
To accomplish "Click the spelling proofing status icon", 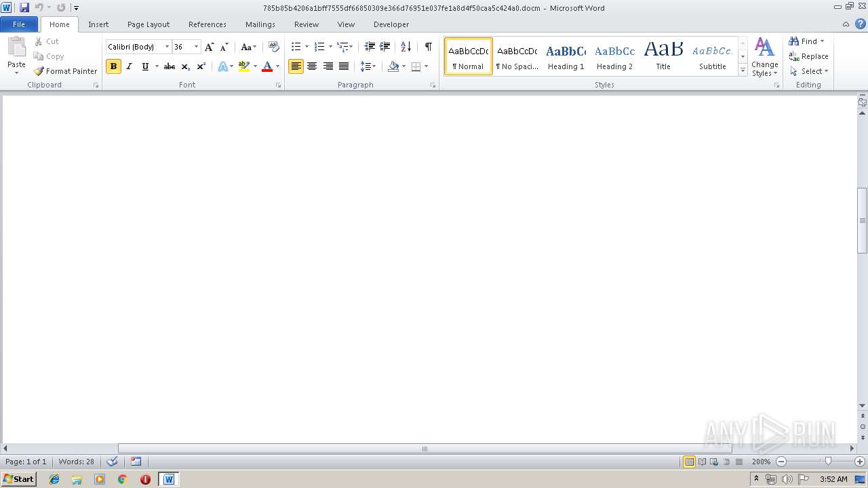I will [x=113, y=462].
